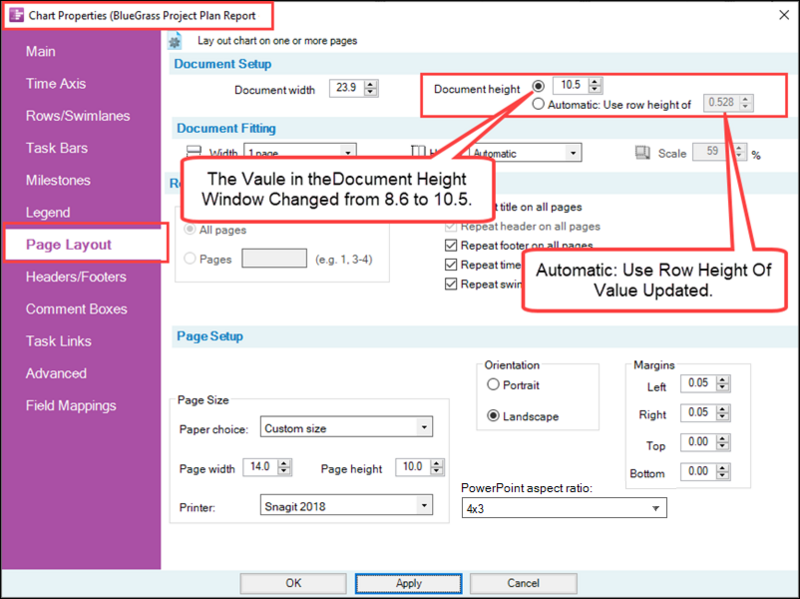This screenshot has width=800, height=599.
Task: Select Automatic: Use row height of option
Action: 538,104
